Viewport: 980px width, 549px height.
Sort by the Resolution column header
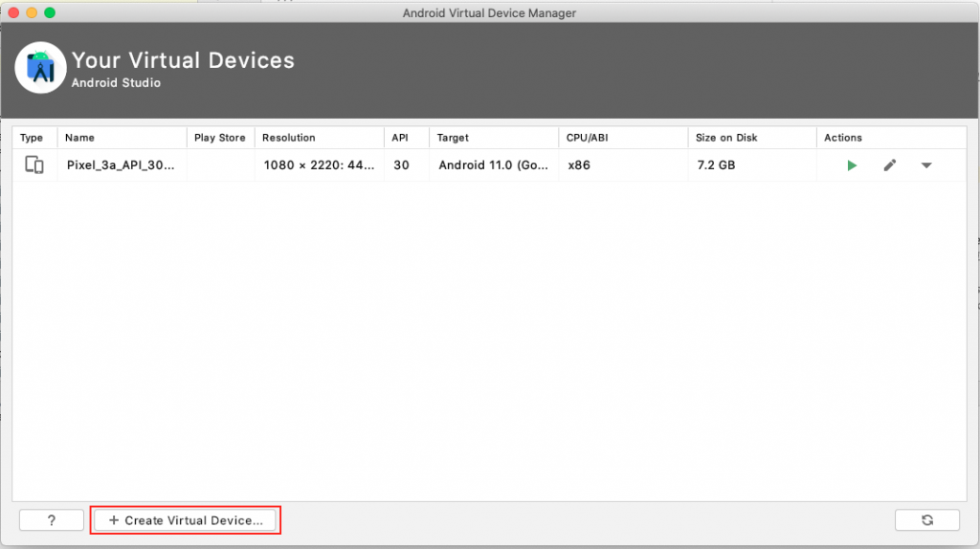[x=320, y=138]
